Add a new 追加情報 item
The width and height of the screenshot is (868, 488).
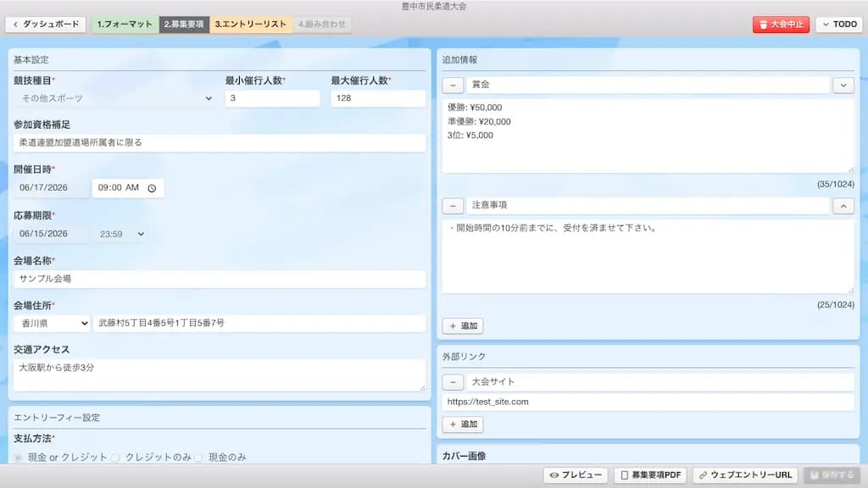(463, 326)
